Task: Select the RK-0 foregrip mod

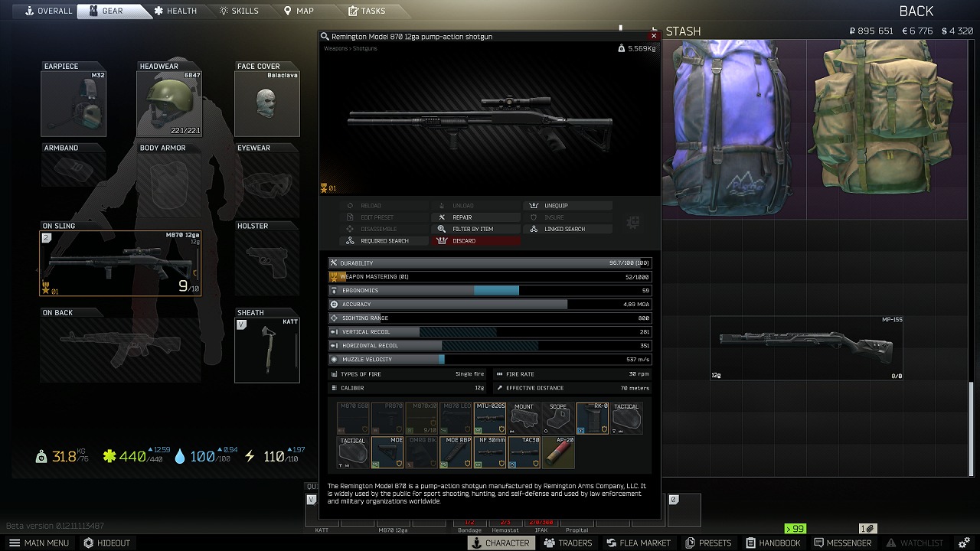Action: coord(592,418)
